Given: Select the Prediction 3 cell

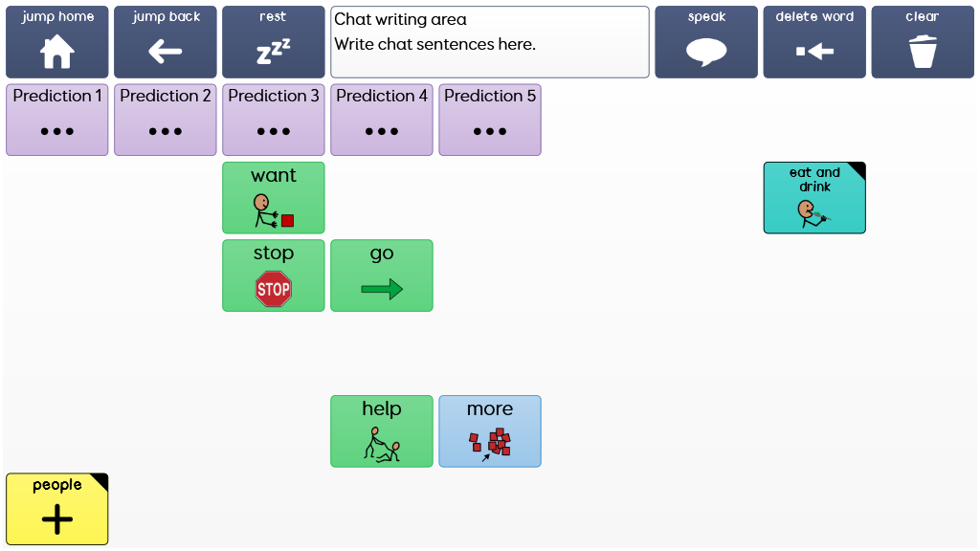Looking at the screenshot, I should pyautogui.click(x=273, y=120).
